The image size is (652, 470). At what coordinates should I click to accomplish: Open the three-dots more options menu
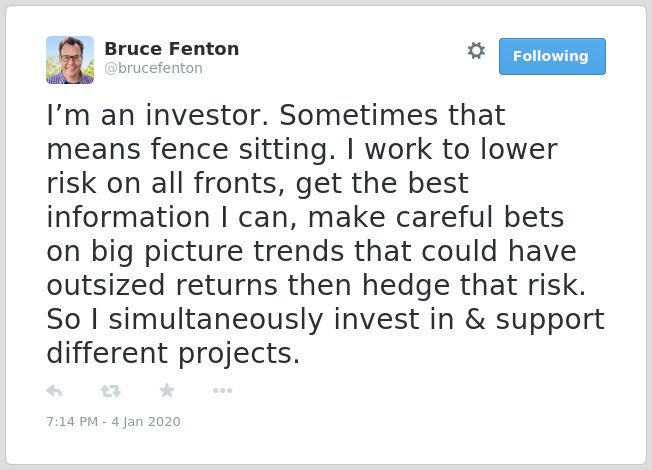(x=222, y=391)
